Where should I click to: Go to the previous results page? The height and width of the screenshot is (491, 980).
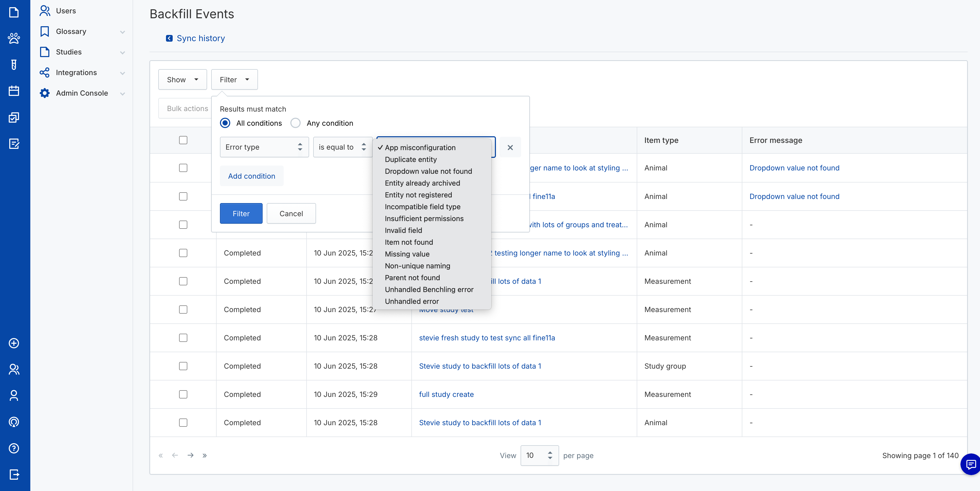click(175, 455)
